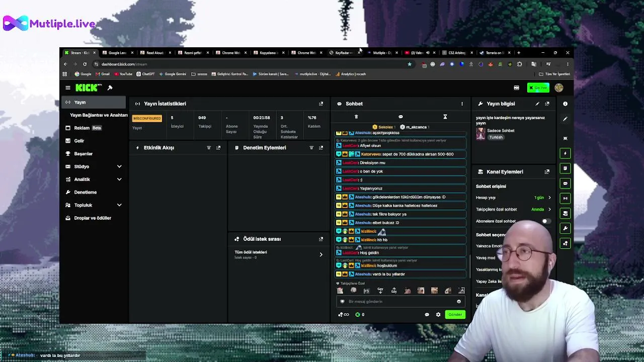644x362 pixels.
Task: Open the Başarılar sidebar item
Action: pyautogui.click(x=95, y=154)
